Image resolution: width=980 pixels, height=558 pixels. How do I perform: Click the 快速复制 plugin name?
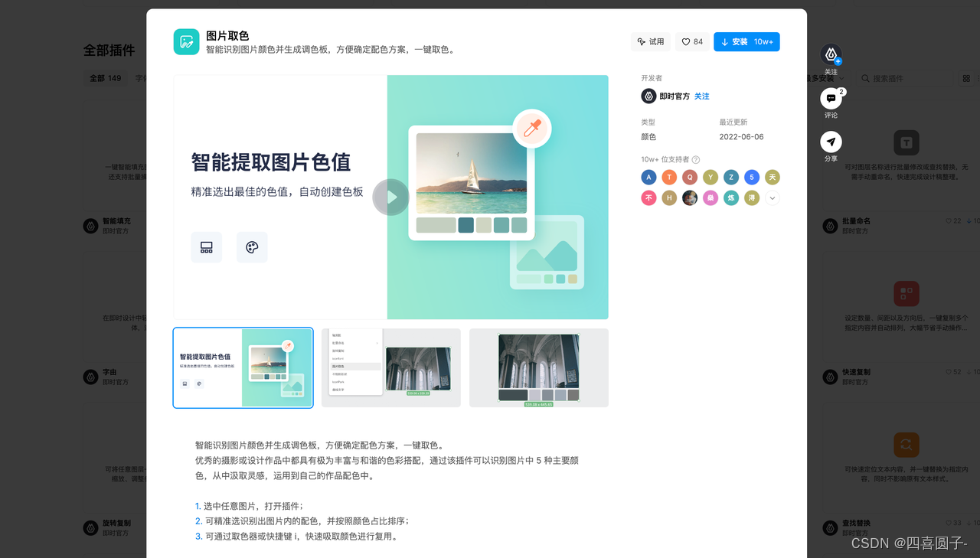pyautogui.click(x=856, y=372)
